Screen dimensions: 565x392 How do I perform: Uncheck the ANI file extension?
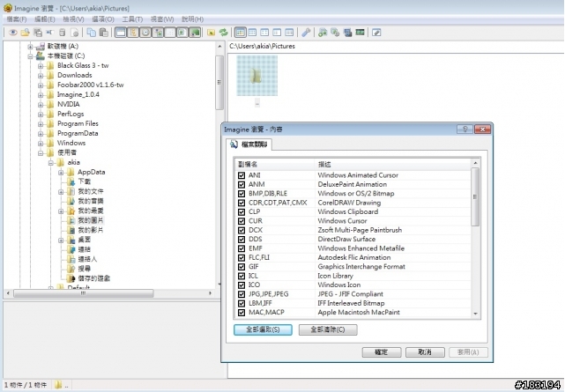[x=242, y=175]
